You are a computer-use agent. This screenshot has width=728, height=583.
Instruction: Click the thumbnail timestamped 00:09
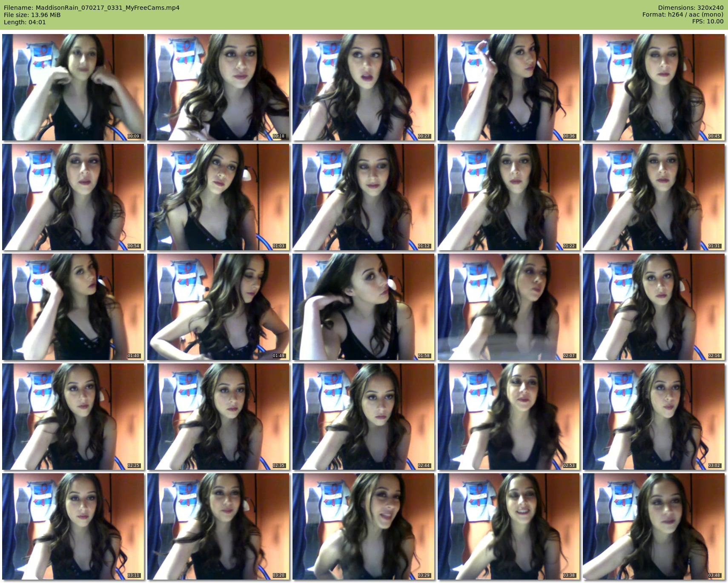click(x=73, y=87)
